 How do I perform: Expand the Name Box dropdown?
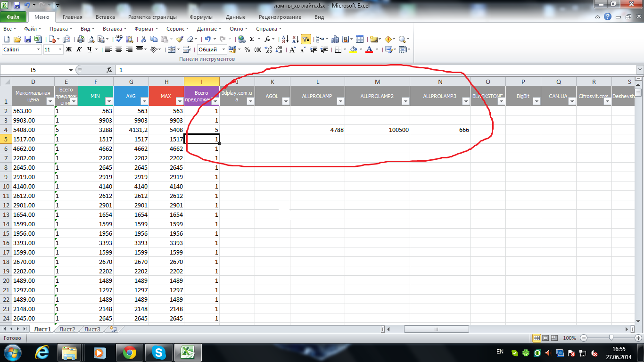click(x=71, y=70)
